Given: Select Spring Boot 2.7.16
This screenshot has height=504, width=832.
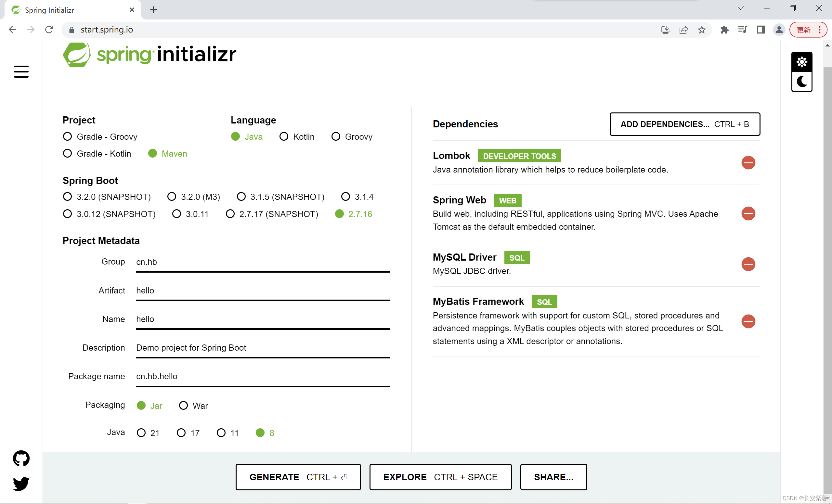Looking at the screenshot, I should (x=354, y=214).
